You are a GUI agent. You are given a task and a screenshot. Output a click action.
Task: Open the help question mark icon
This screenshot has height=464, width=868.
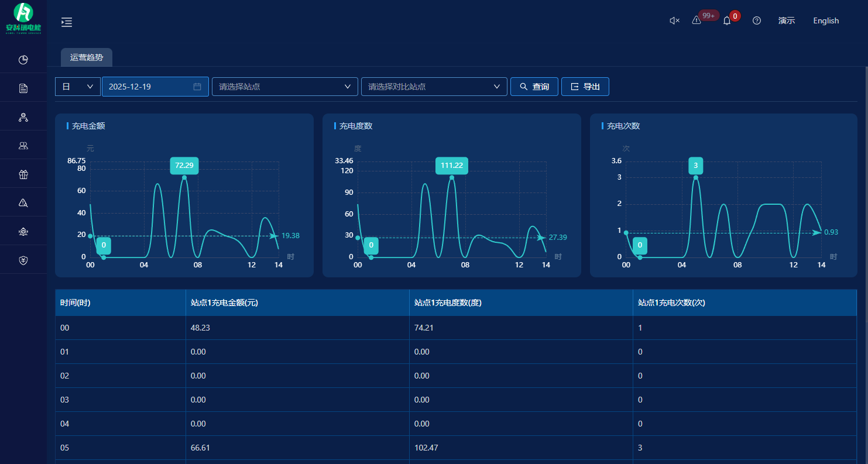pos(757,21)
